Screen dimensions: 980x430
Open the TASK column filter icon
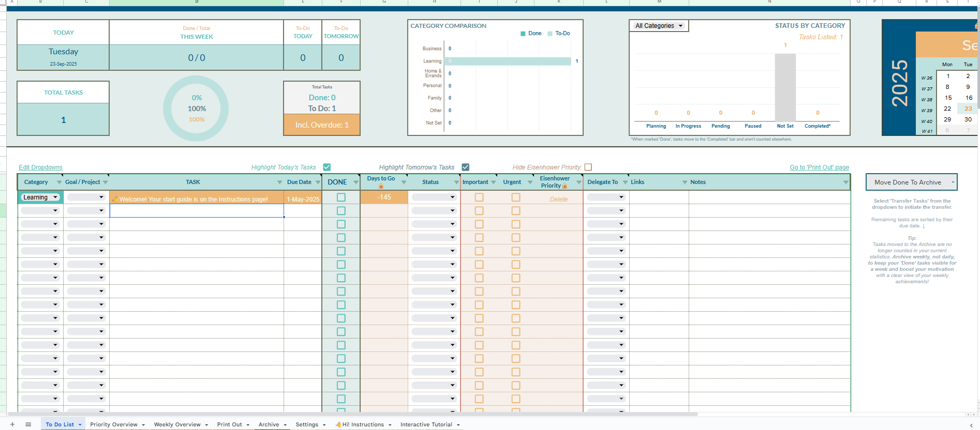point(279,182)
